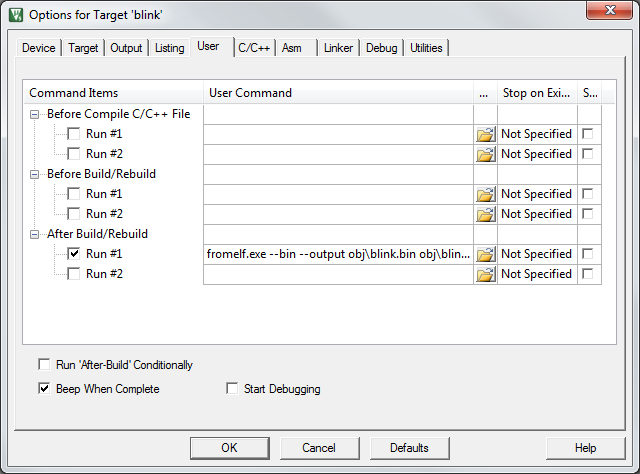Browse folder for Before Compile Run #1

tap(485, 134)
